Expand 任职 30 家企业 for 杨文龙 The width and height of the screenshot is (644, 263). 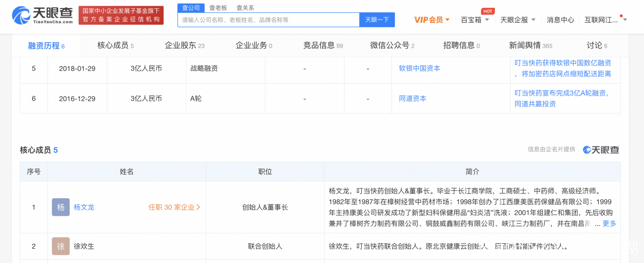(x=174, y=207)
